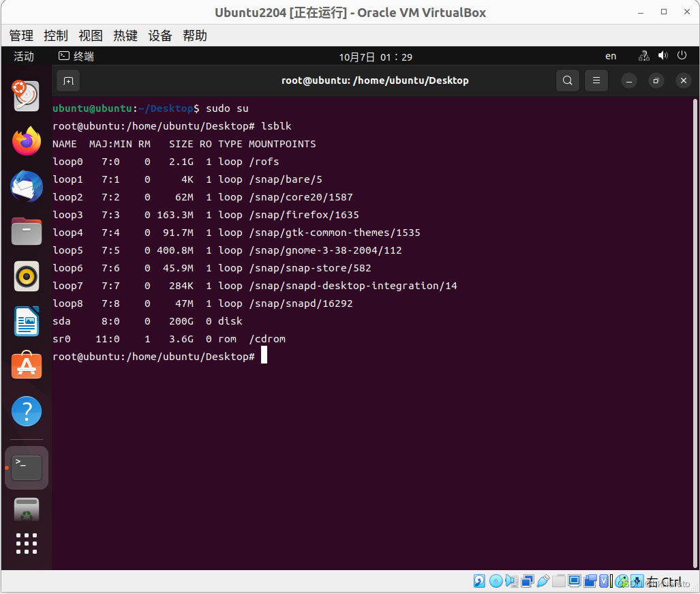Click the optical disc status icon

[x=496, y=581]
